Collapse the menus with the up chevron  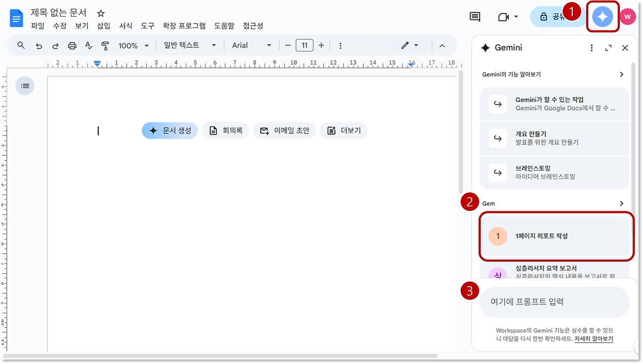pos(442,46)
